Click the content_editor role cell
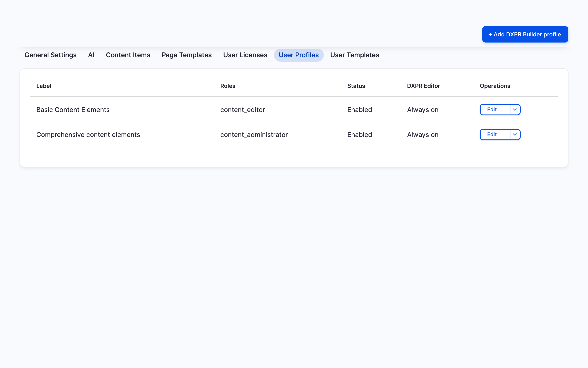 [243, 110]
